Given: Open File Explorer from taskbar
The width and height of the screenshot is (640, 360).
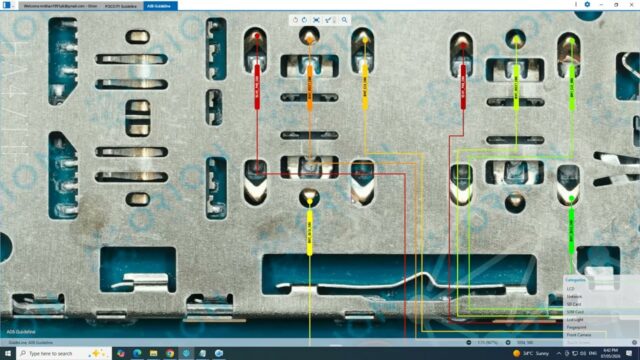Looking at the screenshot, I should click(153, 353).
